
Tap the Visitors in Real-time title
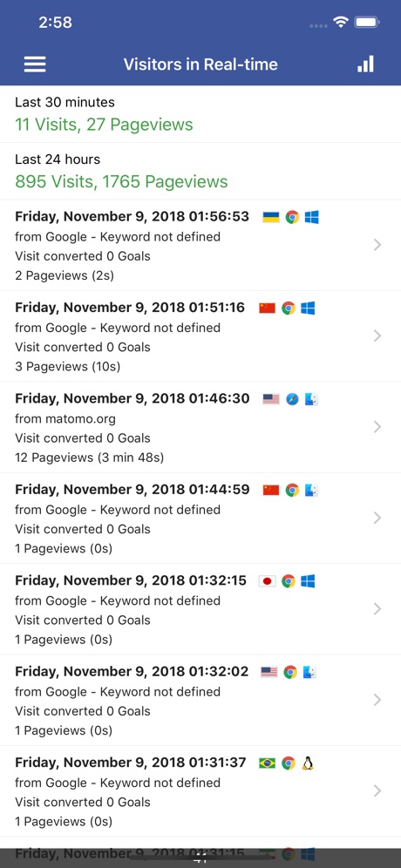tap(200, 64)
